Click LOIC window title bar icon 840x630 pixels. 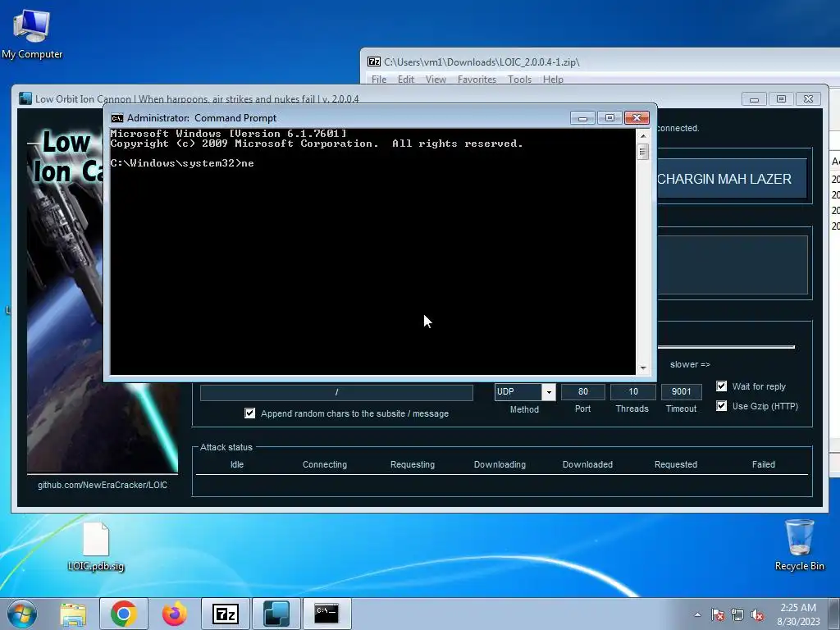click(x=25, y=98)
